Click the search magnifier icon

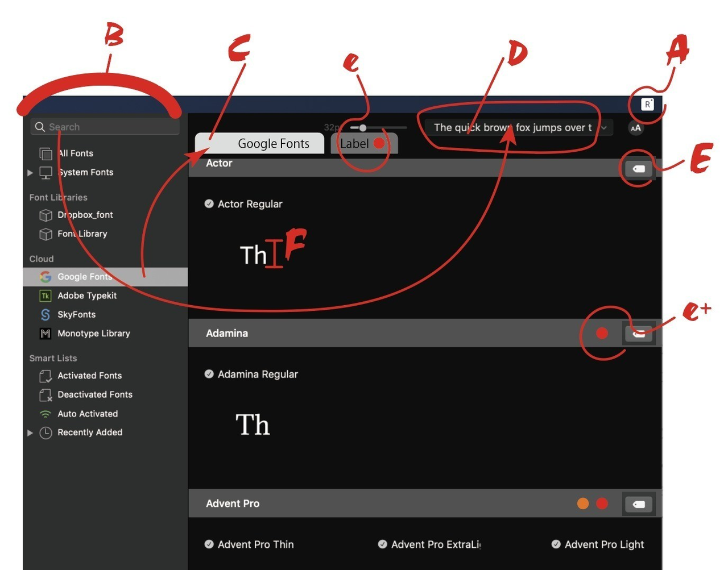coord(40,127)
